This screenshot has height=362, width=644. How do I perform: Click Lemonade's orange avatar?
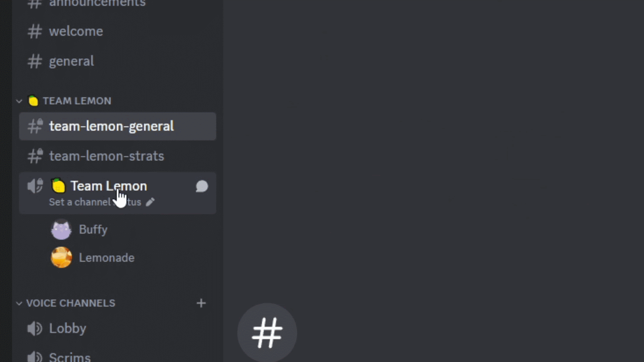coord(61,257)
